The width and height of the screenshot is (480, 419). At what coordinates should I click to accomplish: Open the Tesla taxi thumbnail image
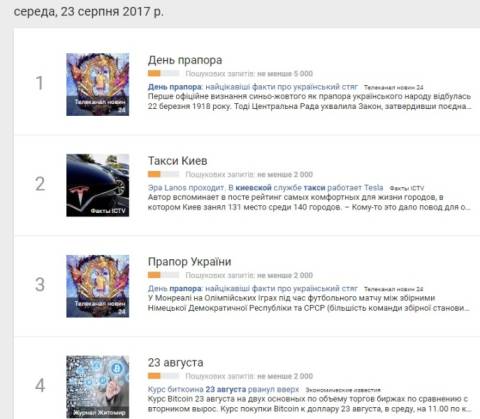point(98,185)
